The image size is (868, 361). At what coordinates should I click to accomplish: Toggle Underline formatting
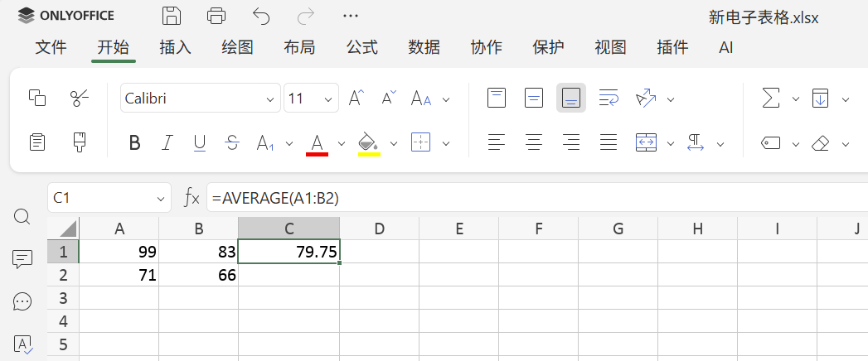click(200, 143)
